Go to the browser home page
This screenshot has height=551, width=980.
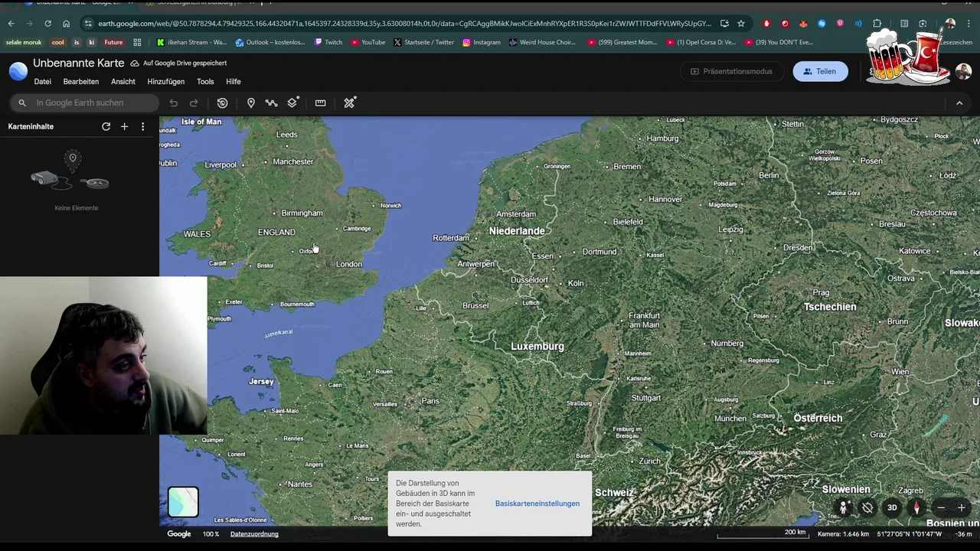(x=66, y=23)
